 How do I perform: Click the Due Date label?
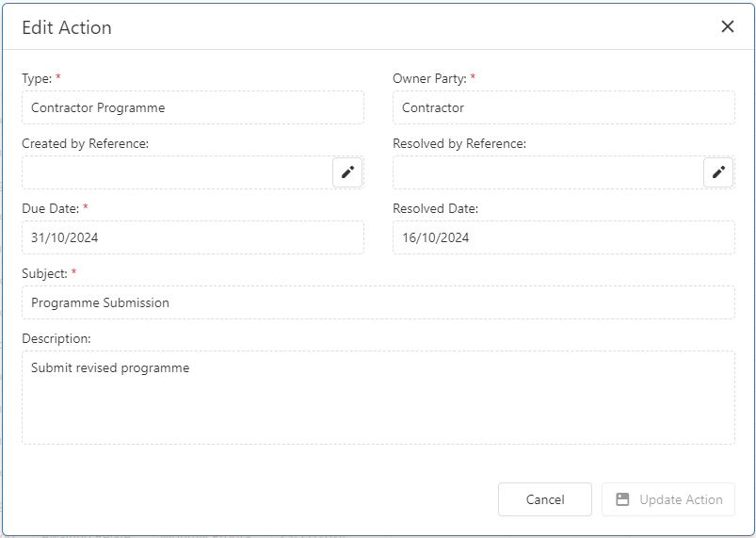coord(51,208)
